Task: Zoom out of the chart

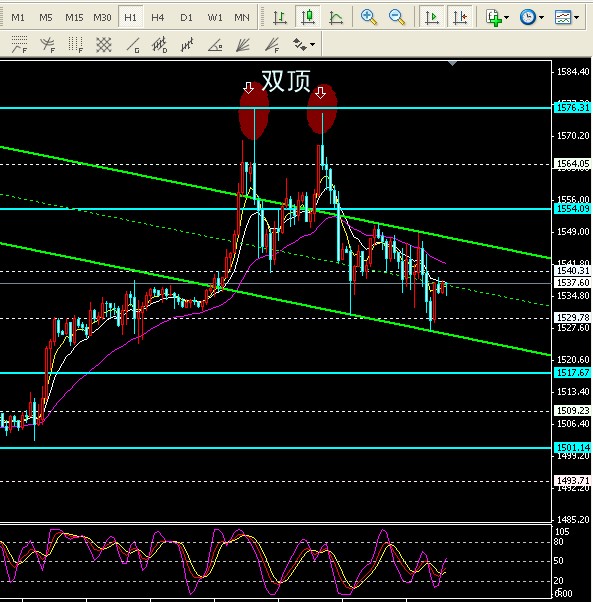Action: [396, 17]
